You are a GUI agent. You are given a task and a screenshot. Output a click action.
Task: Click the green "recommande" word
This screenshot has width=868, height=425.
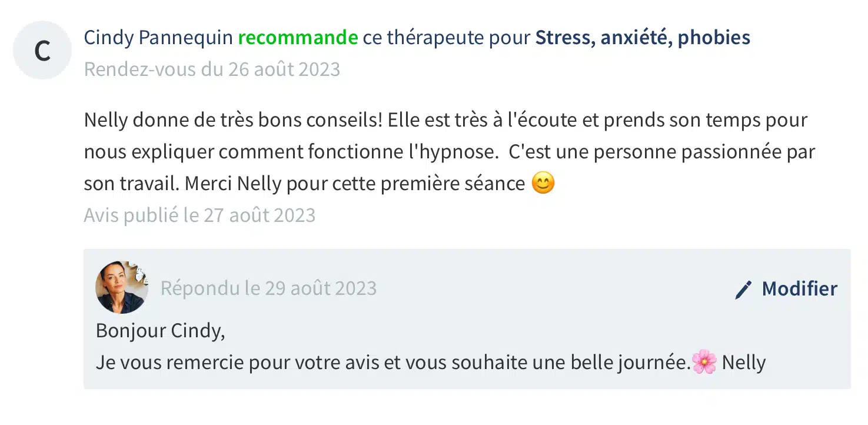pos(298,38)
